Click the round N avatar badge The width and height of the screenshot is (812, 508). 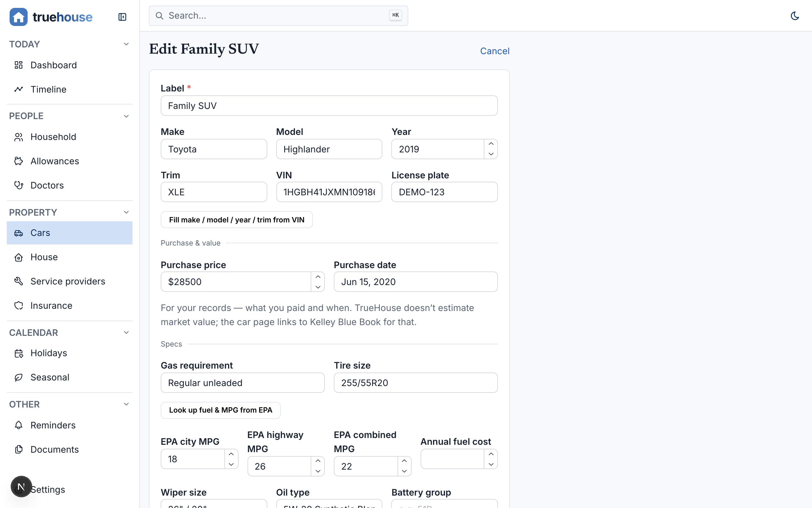click(x=21, y=487)
